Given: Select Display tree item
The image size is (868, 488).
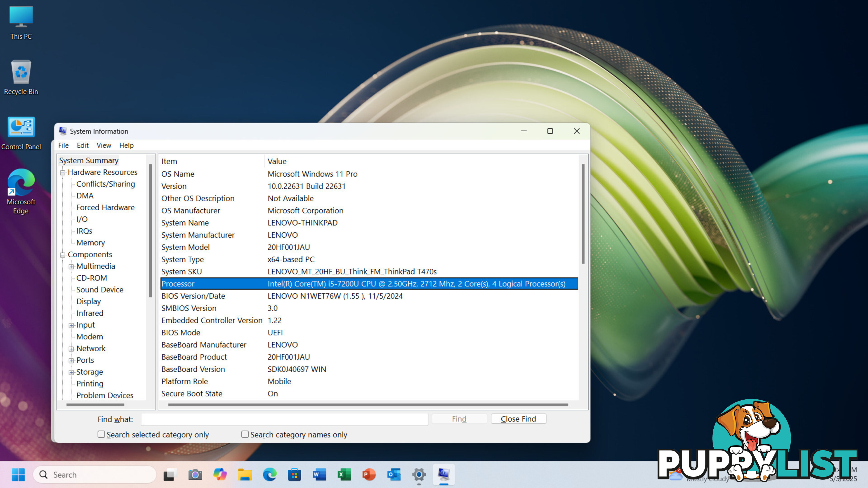Looking at the screenshot, I should [x=89, y=301].
